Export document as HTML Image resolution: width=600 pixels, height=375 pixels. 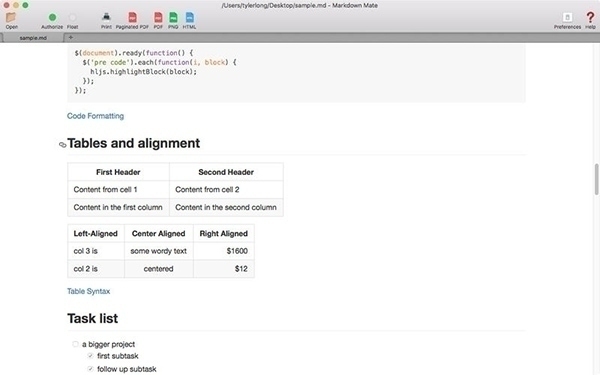click(189, 17)
